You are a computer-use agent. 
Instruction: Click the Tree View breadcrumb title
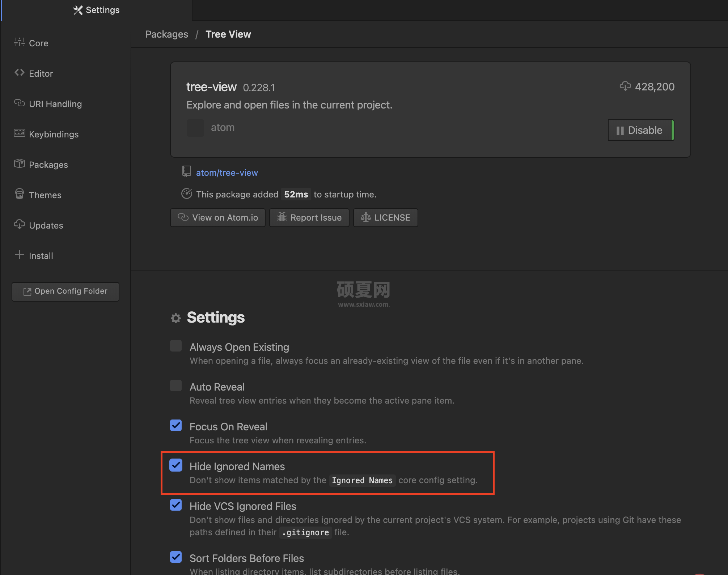pos(228,34)
